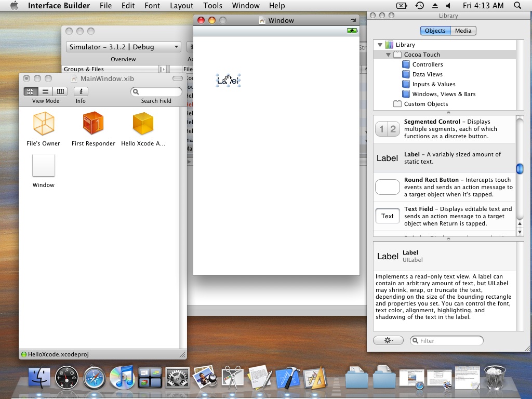The image size is (532, 399).
Task: Open Dashboard from the Dock
Action: (66, 377)
